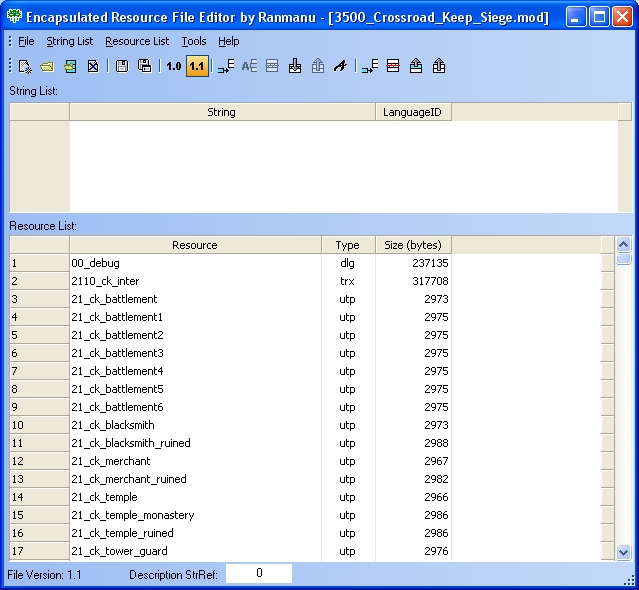Click the Size (bytes) column header
The image size is (639, 590).
(412, 245)
